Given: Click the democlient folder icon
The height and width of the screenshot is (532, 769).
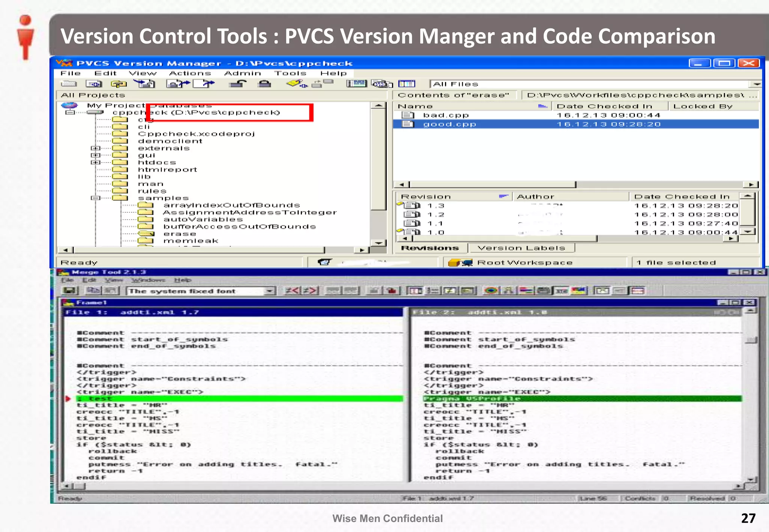Looking at the screenshot, I should 120,141.
